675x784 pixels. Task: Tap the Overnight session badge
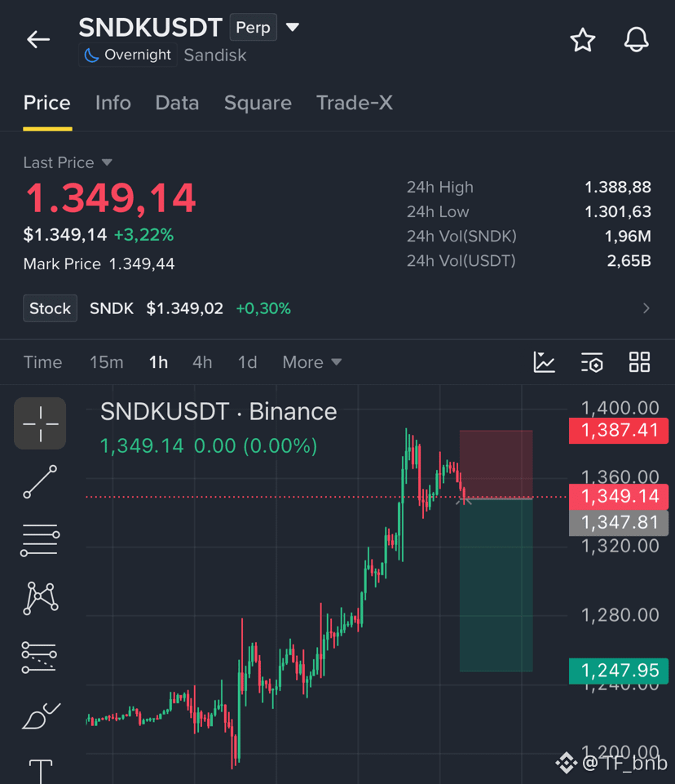click(x=128, y=55)
